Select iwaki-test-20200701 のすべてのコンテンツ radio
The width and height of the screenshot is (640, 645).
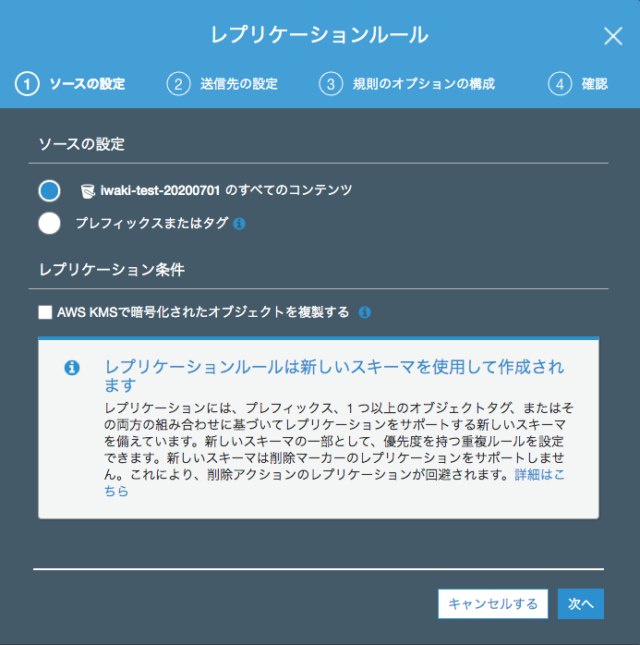click(49, 191)
